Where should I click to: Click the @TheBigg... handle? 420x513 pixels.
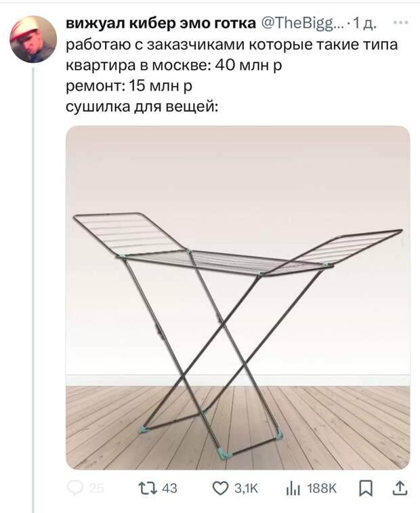(x=301, y=23)
